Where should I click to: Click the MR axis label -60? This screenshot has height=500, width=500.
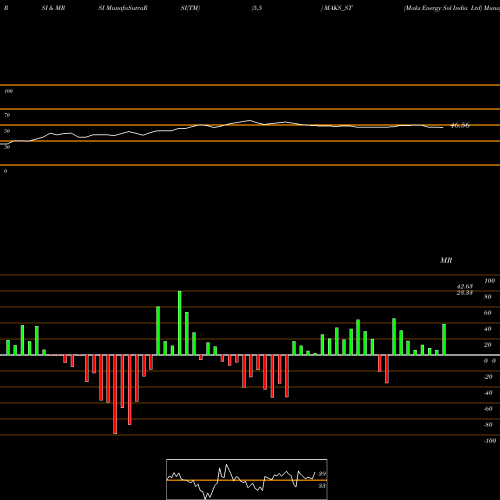[x=488, y=409]
